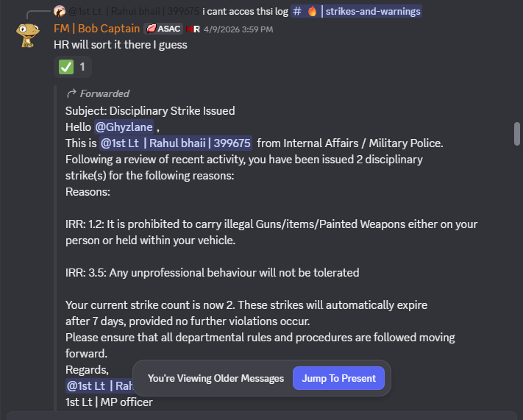Click the Forwarded arrow icon
523x420 pixels.
[x=71, y=93]
